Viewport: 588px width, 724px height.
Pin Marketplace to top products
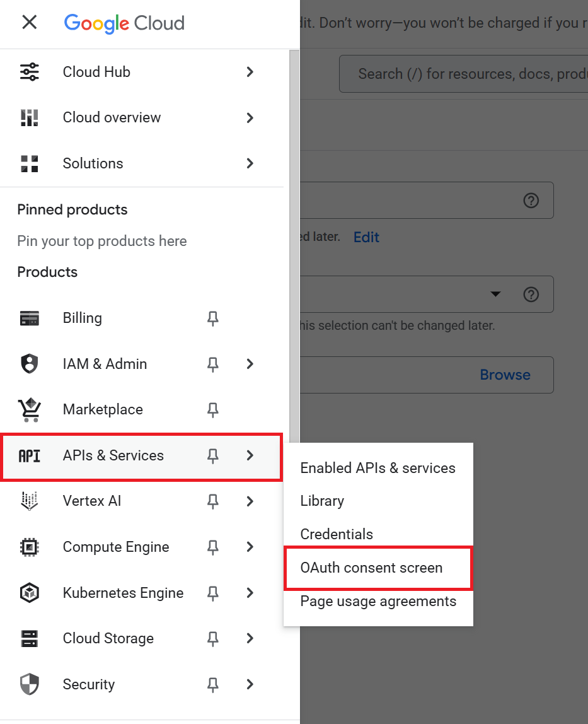[213, 410]
